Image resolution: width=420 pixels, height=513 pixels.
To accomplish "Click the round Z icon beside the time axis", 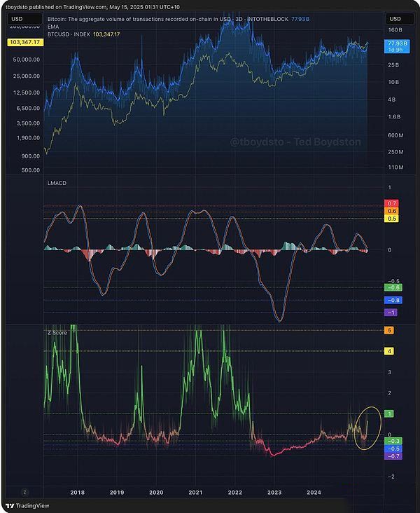I will coord(24,492).
